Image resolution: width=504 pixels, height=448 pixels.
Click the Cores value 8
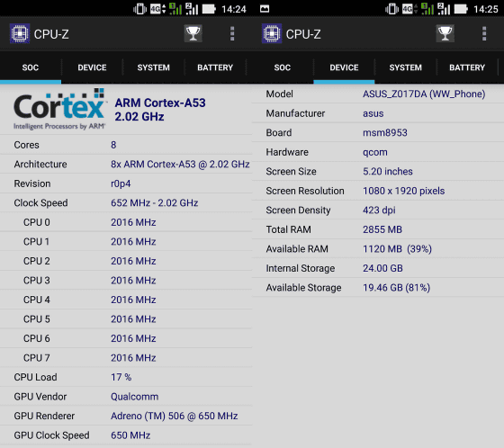(113, 145)
